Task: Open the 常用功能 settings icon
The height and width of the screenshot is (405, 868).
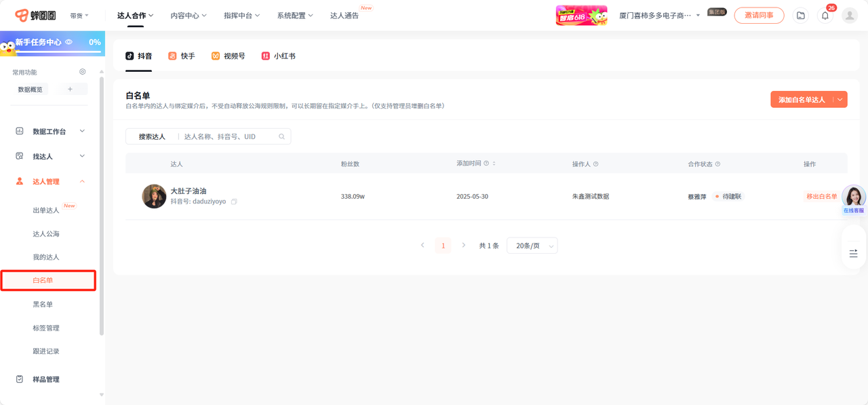Action: [83, 72]
